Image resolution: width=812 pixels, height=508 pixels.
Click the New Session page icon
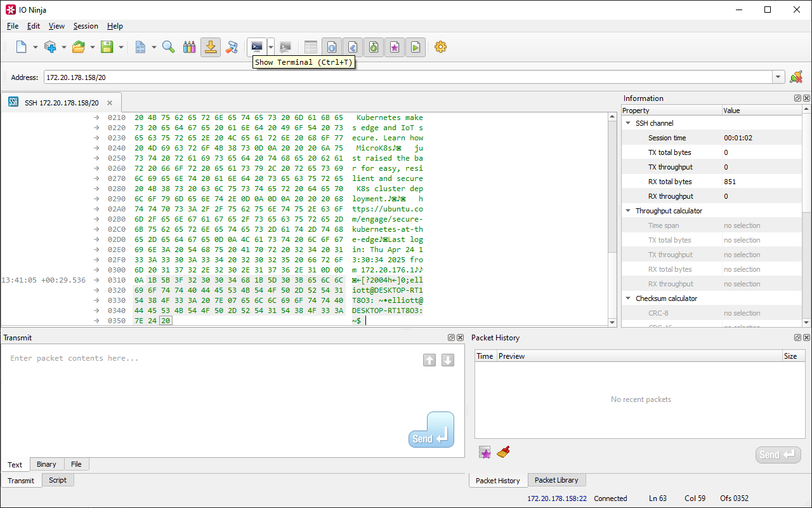[22, 47]
